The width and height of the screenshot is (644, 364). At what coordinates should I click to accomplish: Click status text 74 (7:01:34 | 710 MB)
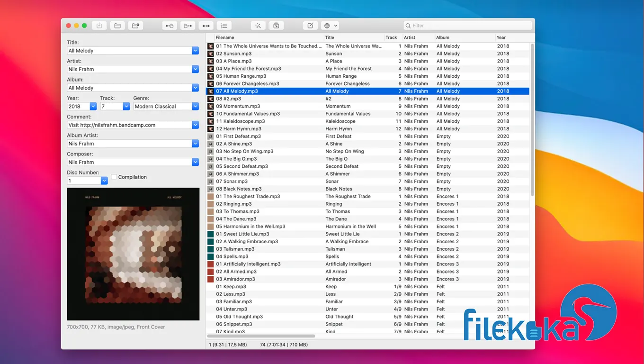click(284, 345)
